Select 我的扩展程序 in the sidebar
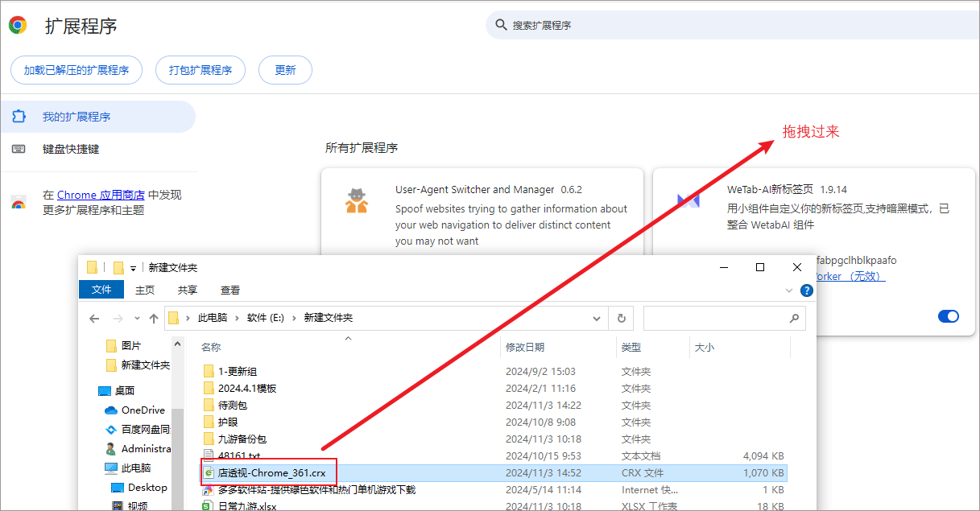Image resolution: width=980 pixels, height=511 pixels. pos(97,117)
